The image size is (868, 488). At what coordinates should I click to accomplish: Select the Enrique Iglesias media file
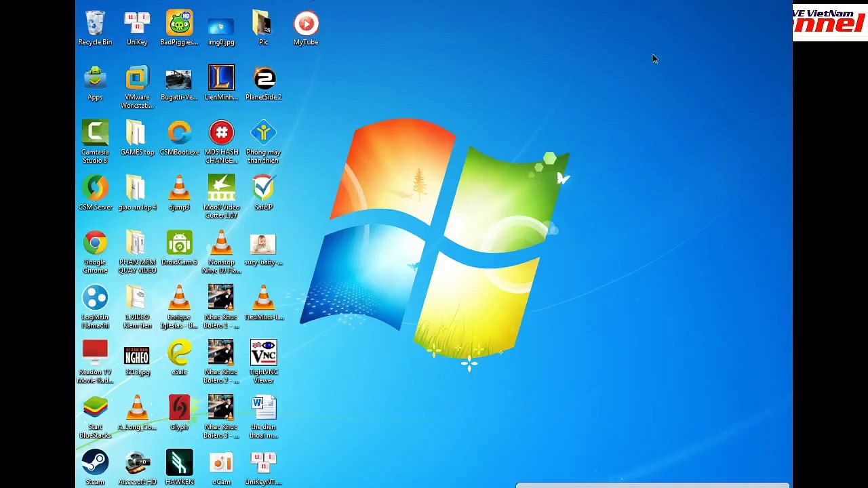[x=179, y=306]
